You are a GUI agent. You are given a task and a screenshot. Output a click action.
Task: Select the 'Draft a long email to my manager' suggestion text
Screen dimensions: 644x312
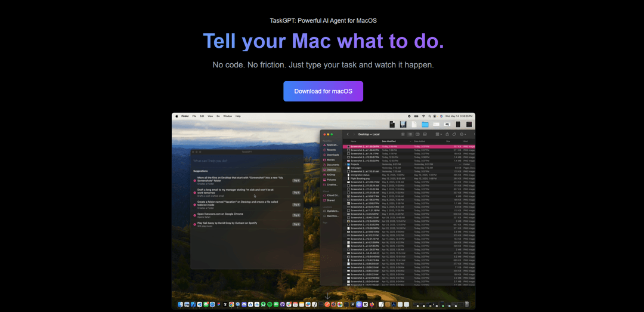(x=235, y=191)
